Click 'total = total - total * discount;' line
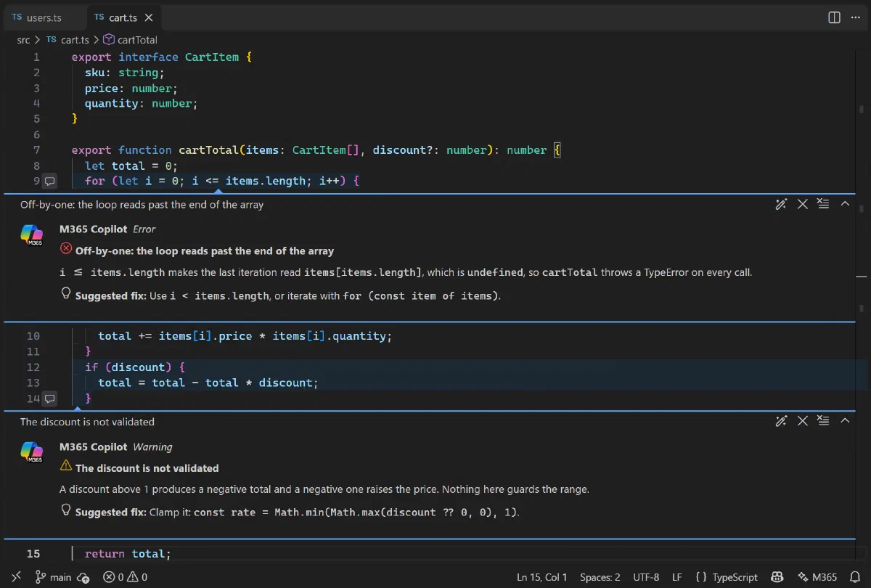This screenshot has height=588, width=871. point(208,383)
